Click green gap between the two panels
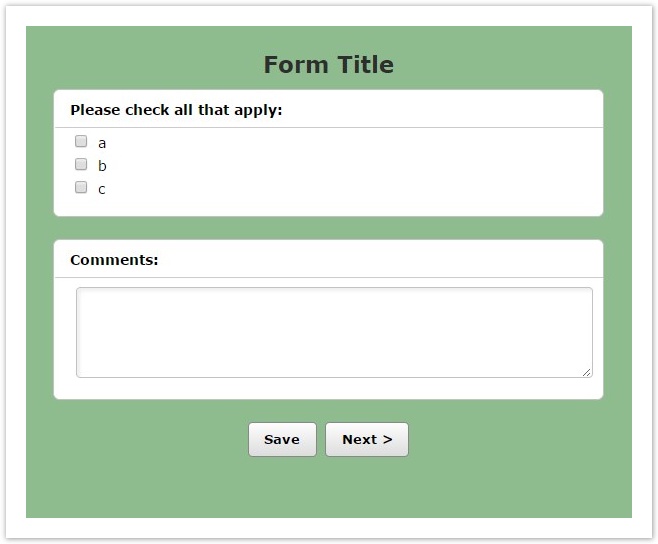Image resolution: width=658 pixels, height=544 pixels. (x=328, y=228)
